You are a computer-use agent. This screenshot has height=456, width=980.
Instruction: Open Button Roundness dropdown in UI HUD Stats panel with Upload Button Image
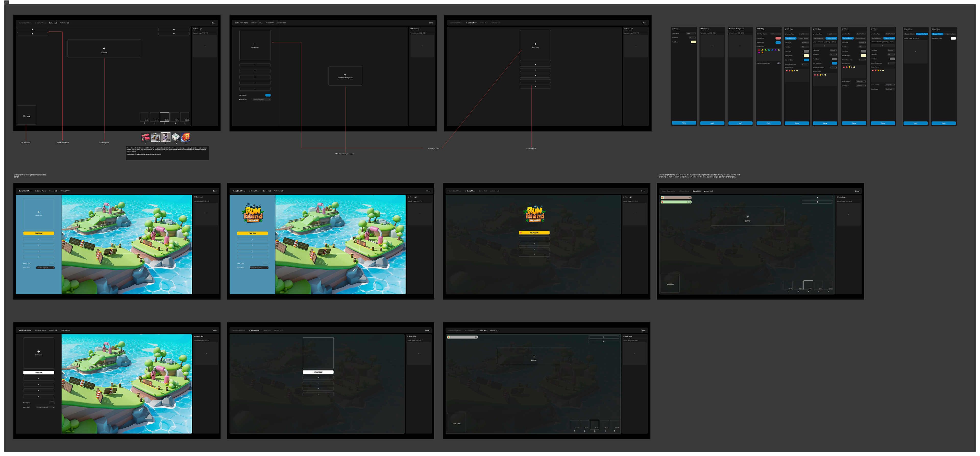coord(833,68)
